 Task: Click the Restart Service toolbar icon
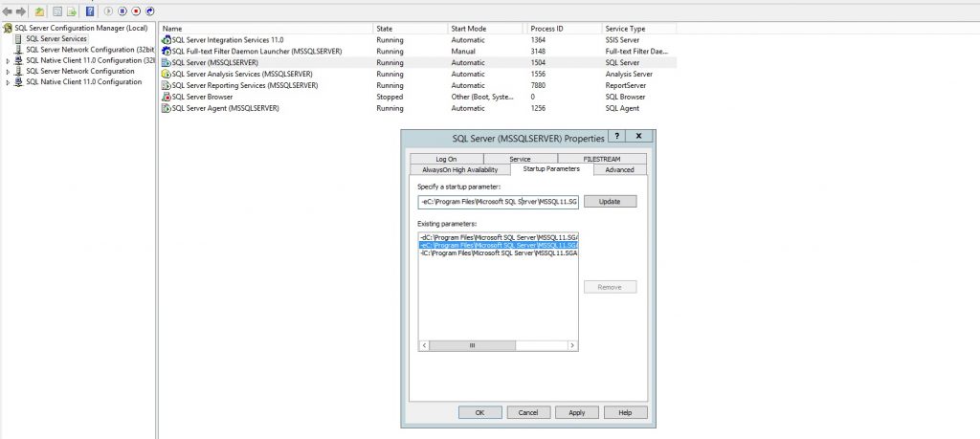[150, 11]
